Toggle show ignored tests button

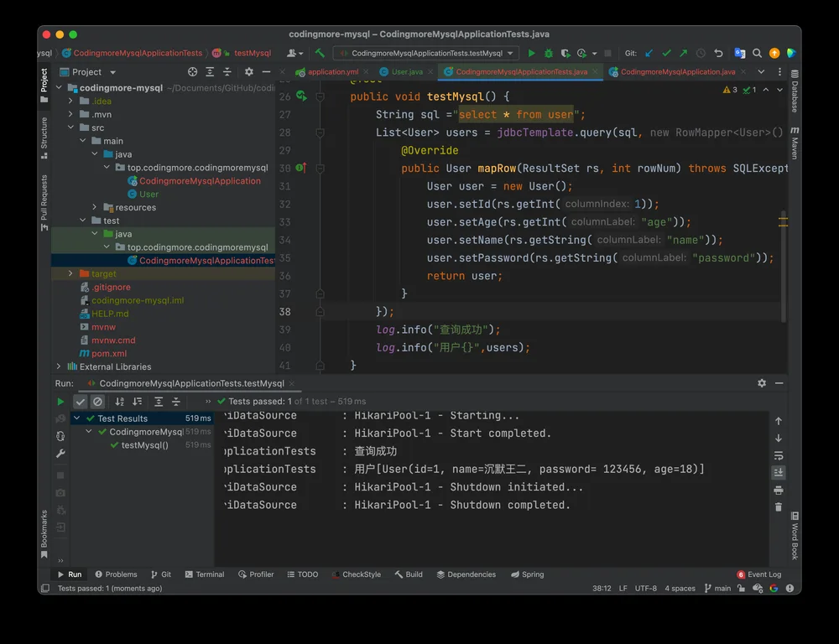97,401
